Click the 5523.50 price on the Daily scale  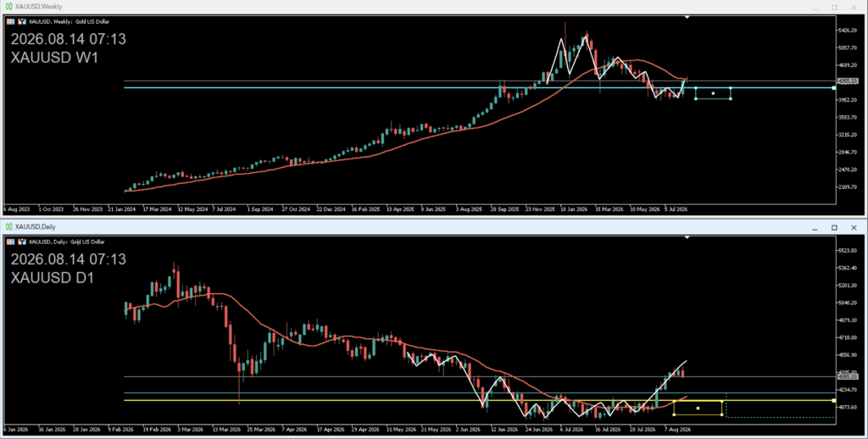[x=849, y=251]
